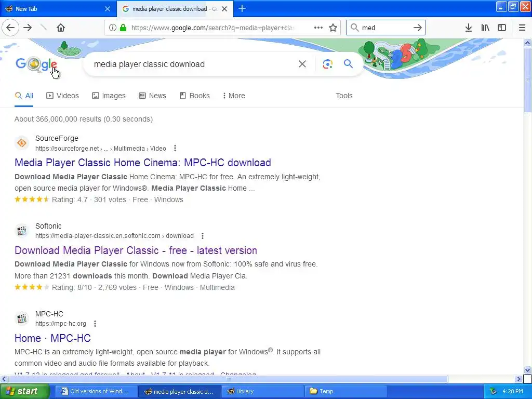532x399 pixels.
Task: Search by image with Google Lens icon
Action: coord(327,64)
